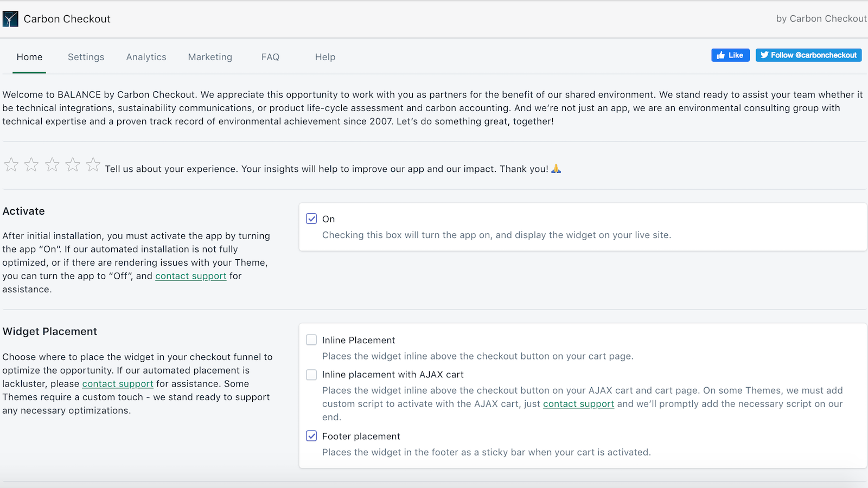Select the middle rating star
This screenshot has height=488, width=868.
tap(52, 164)
